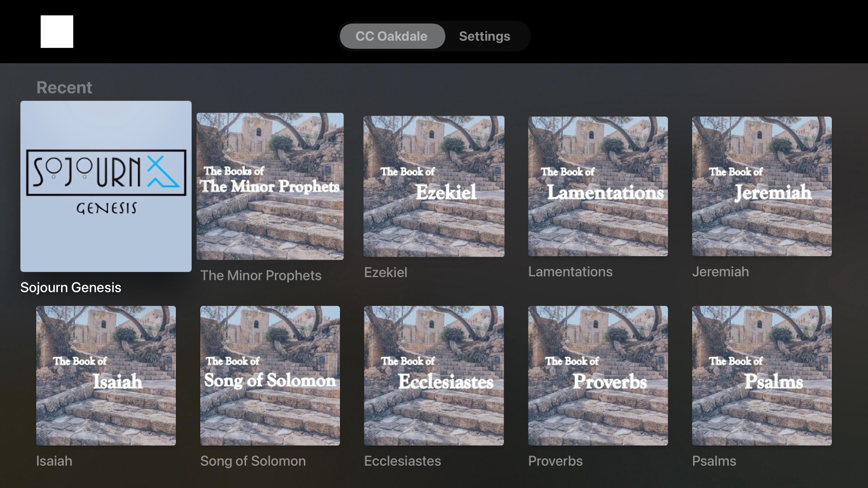
Task: Click the white square app logo
Action: click(x=57, y=32)
